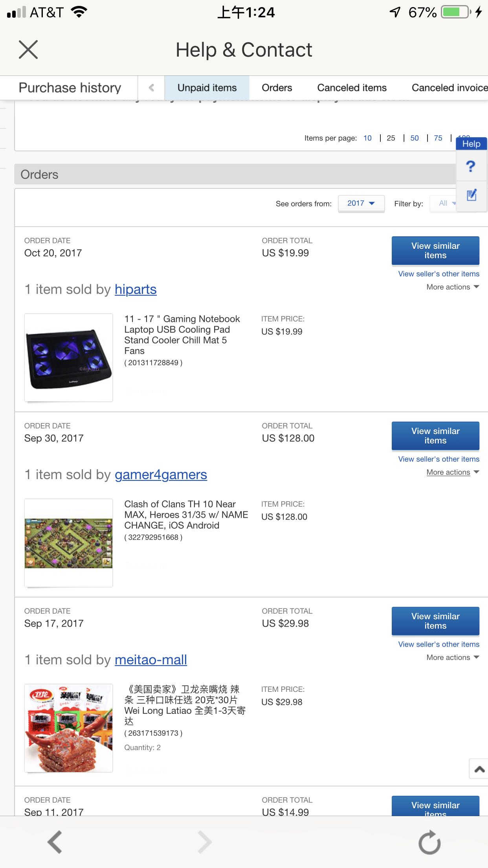Viewport: 488px width, 868px height.
Task: Switch to the Orders tab
Action: 277,88
